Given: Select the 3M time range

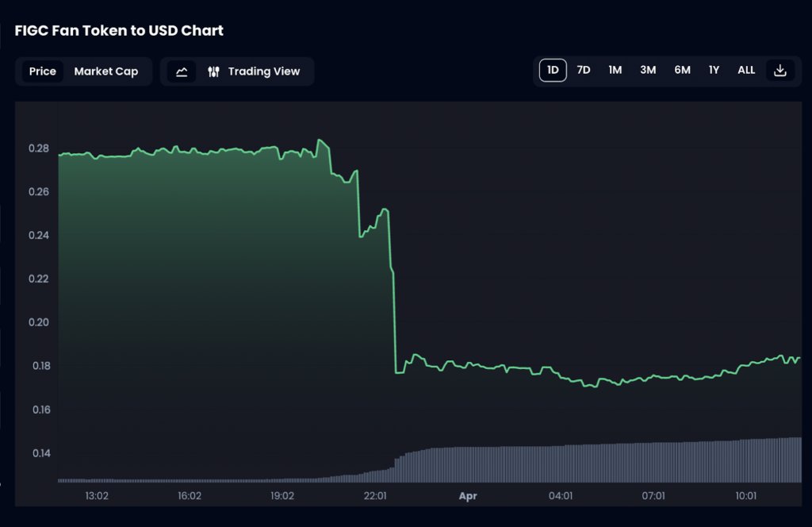Looking at the screenshot, I should (648, 70).
